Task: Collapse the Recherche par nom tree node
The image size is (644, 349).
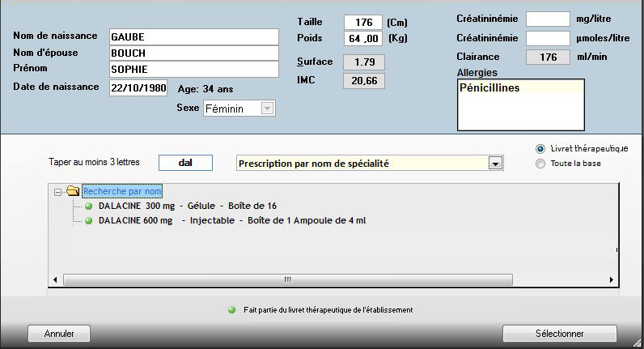Action: (58, 192)
